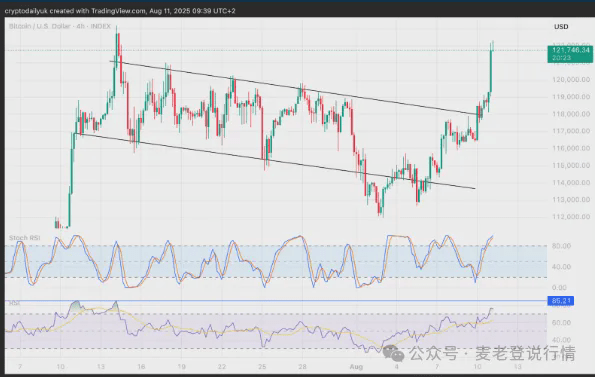The width and height of the screenshot is (595, 377).
Task: Click the 116,000.00 price axis label
Action: [571, 148]
